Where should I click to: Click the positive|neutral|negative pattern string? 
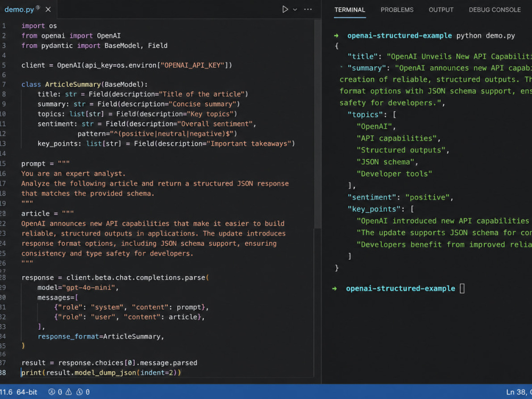[x=171, y=134]
